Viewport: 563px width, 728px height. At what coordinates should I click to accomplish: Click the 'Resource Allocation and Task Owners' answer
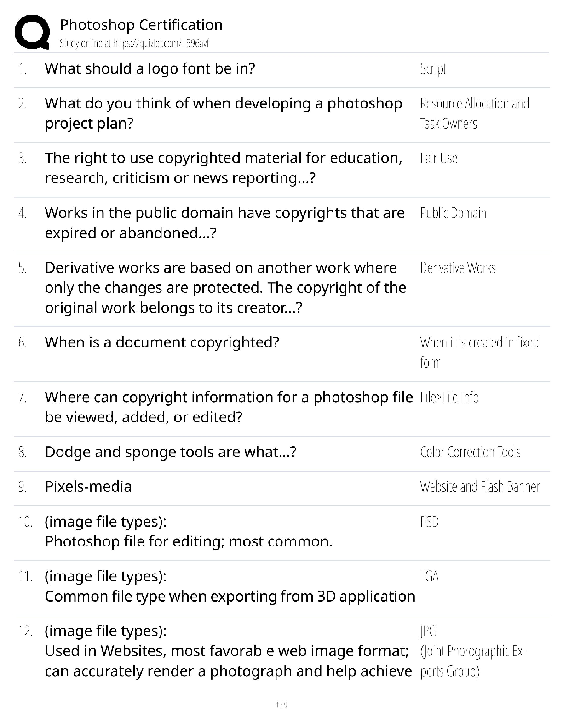tap(474, 113)
